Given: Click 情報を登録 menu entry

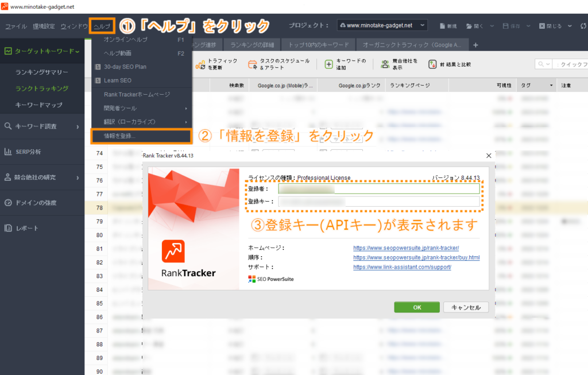Looking at the screenshot, I should [x=141, y=136].
